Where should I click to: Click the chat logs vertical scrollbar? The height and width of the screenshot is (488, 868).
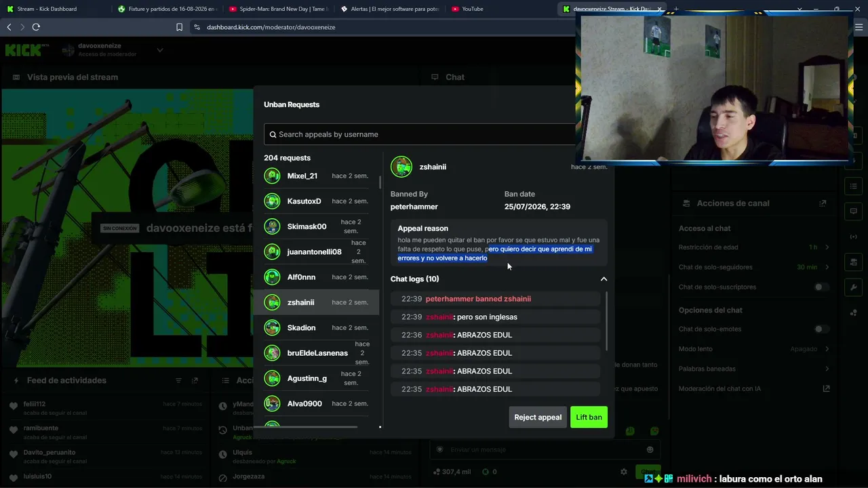(606, 322)
